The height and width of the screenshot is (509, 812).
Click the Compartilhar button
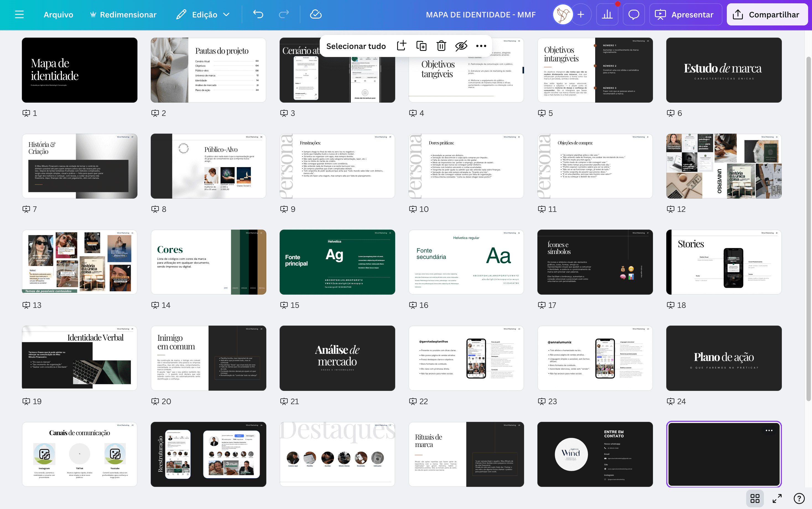[x=767, y=14]
